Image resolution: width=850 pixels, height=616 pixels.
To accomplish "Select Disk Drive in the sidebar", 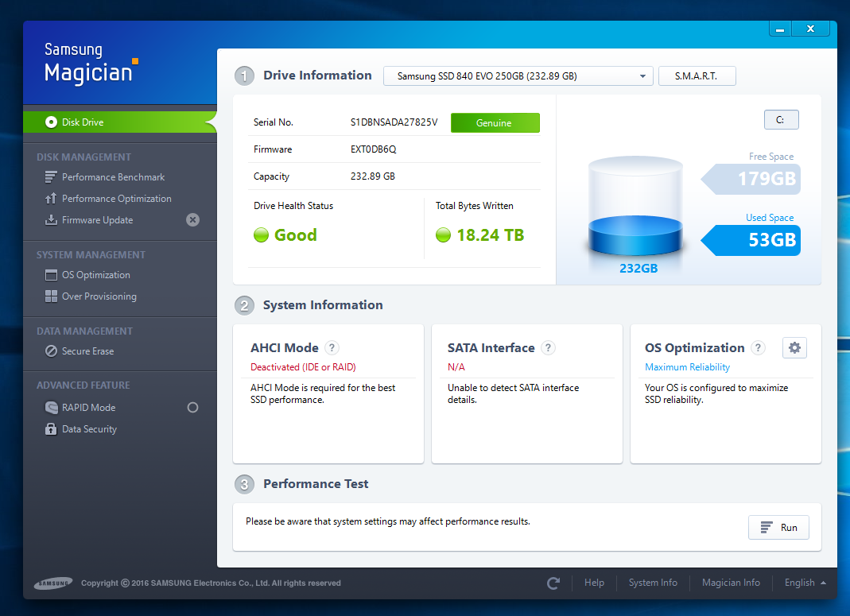I will [120, 122].
